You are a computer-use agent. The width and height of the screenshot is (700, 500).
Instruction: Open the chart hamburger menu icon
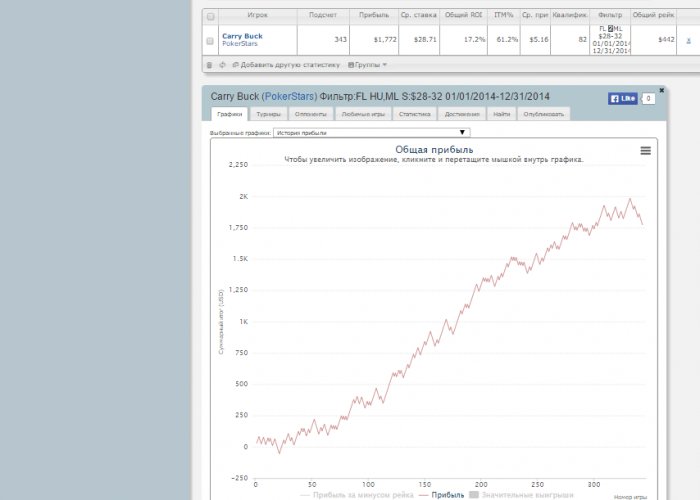645,150
